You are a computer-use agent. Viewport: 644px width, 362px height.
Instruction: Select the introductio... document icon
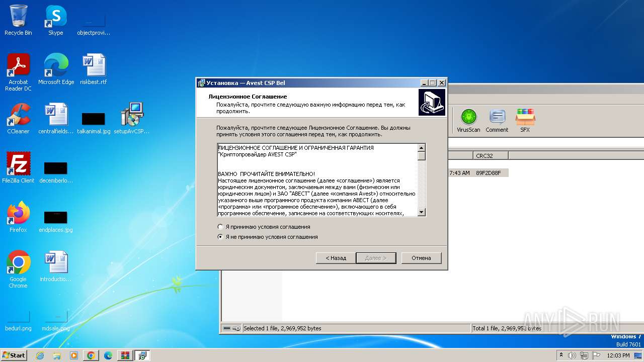[x=56, y=266]
